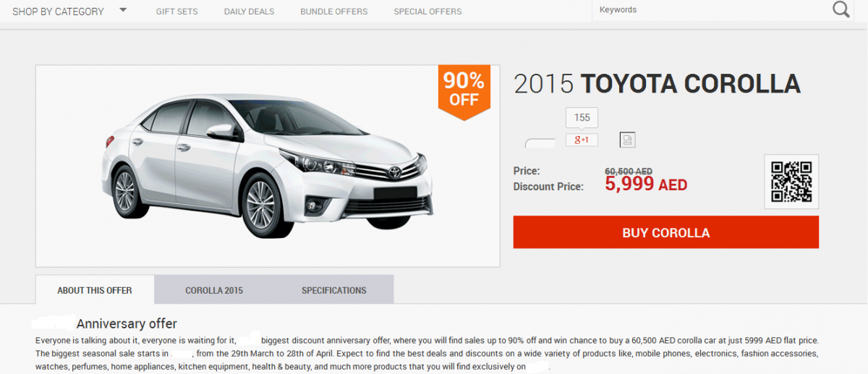Select Special Offers in nav bar
868x374 pixels.
pos(427,12)
